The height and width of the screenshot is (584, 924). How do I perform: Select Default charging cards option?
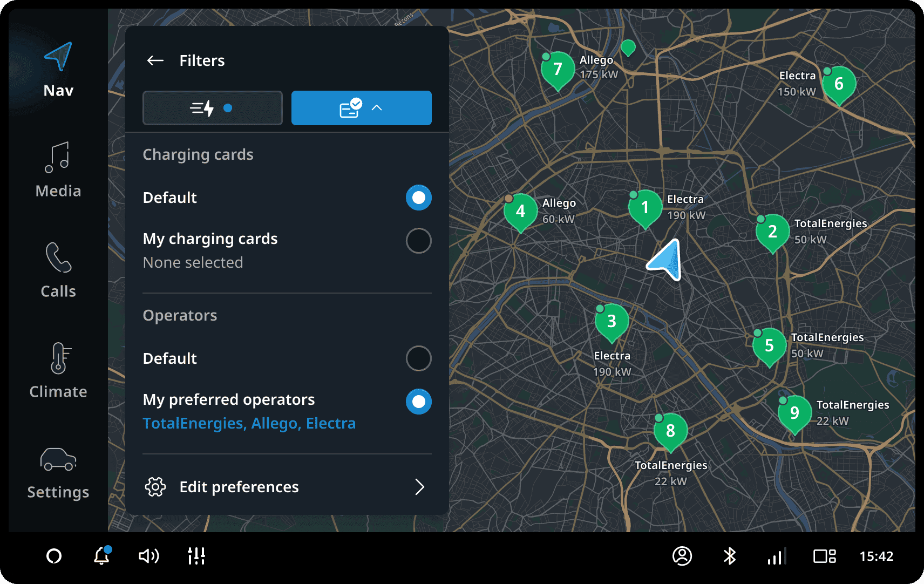click(x=418, y=198)
